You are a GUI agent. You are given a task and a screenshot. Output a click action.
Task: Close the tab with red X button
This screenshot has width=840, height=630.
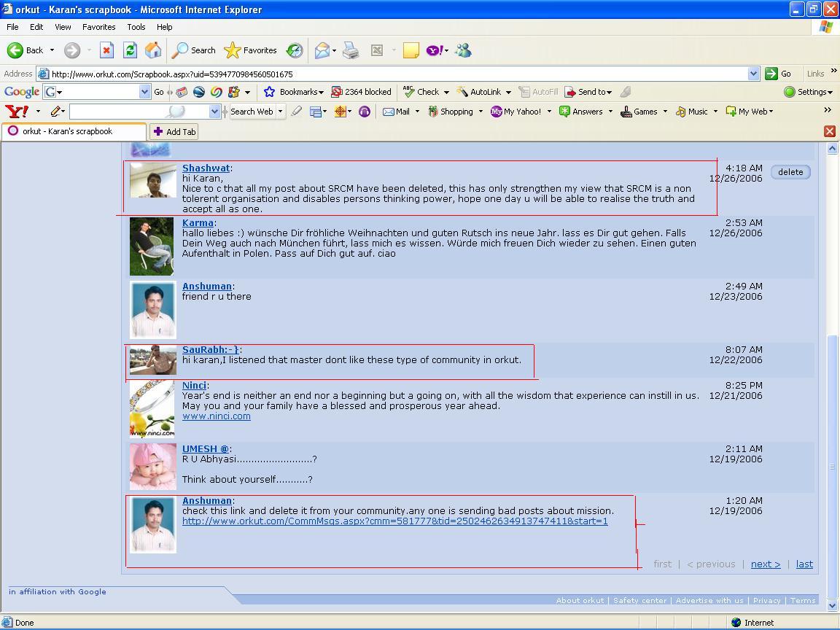[829, 131]
